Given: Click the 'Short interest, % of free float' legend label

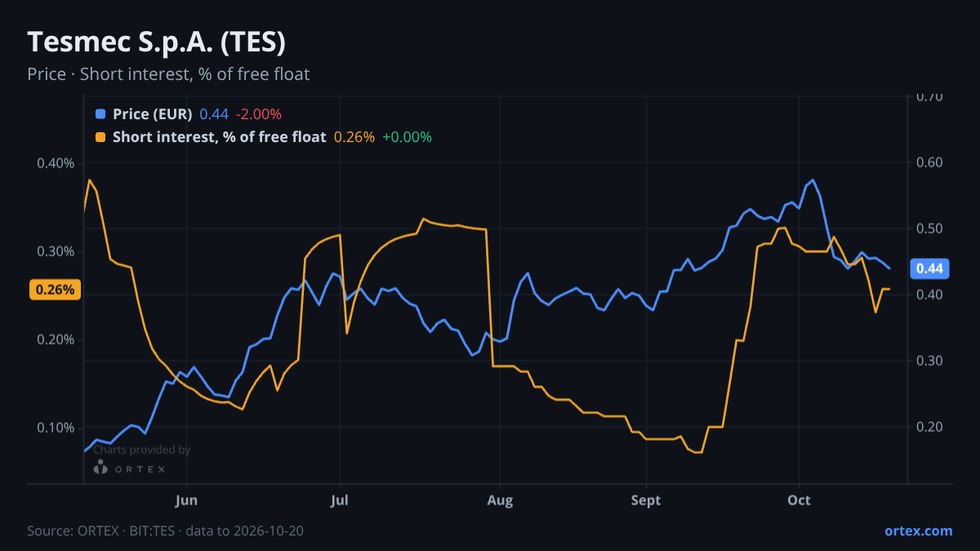Looking at the screenshot, I should pyautogui.click(x=219, y=137).
